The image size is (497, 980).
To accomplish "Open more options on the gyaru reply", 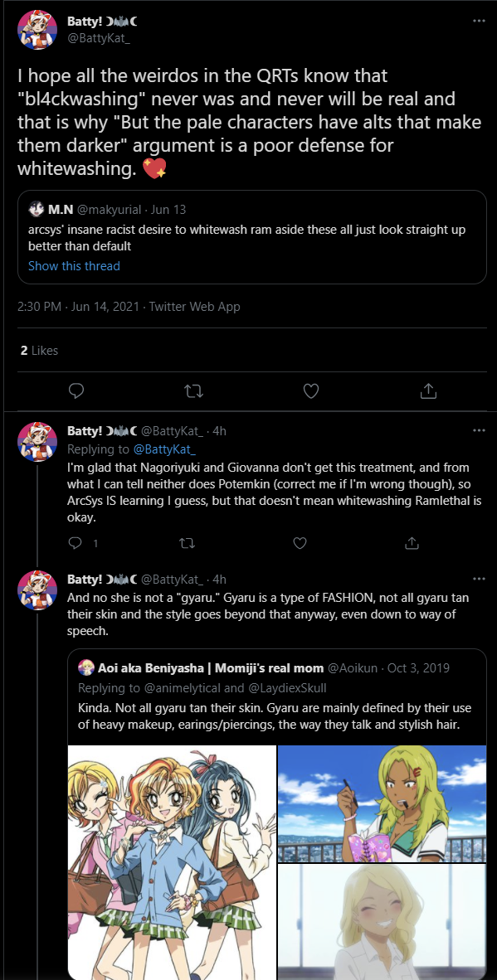I will (x=479, y=579).
